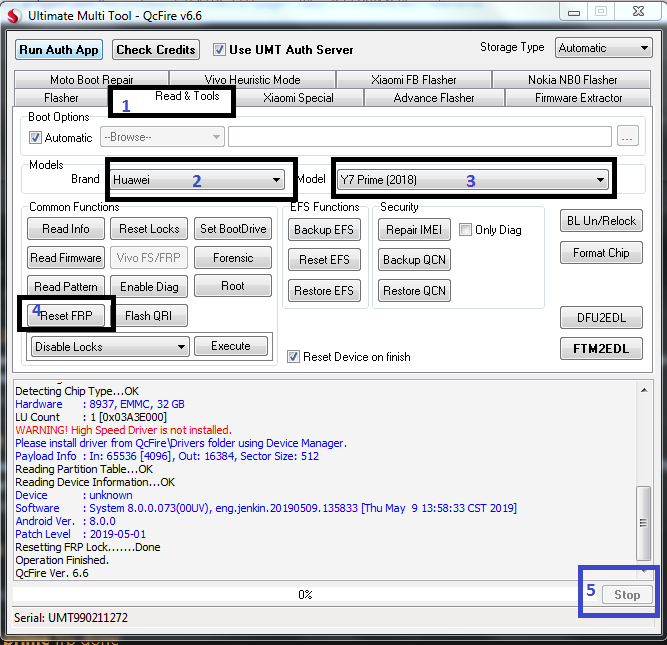Click the 0% progress bar
The image size is (667, 645).
click(305, 594)
